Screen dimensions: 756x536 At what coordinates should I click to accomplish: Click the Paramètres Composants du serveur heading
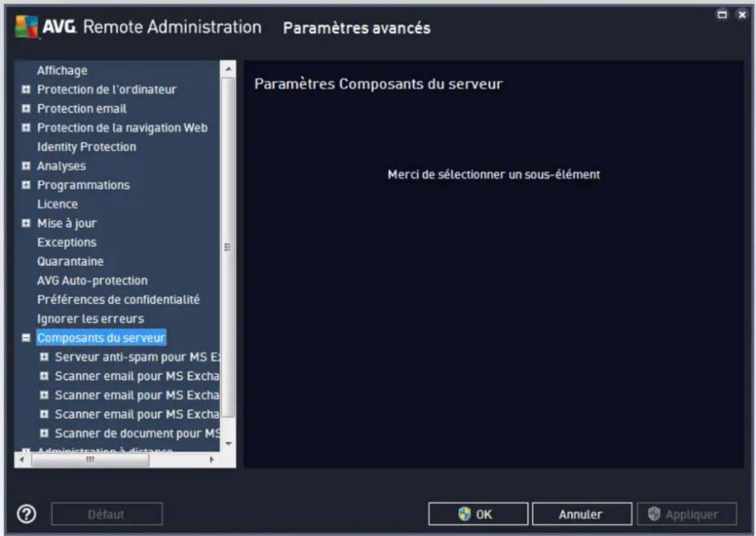click(x=378, y=84)
